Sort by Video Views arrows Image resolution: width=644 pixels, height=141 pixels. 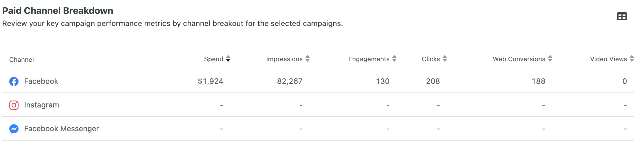point(632,59)
